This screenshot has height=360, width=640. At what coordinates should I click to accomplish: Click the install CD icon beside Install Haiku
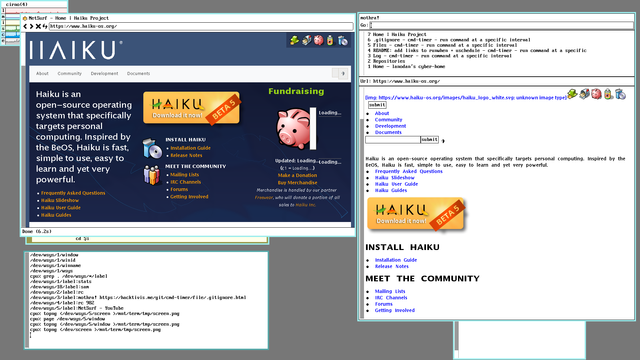(x=152, y=148)
